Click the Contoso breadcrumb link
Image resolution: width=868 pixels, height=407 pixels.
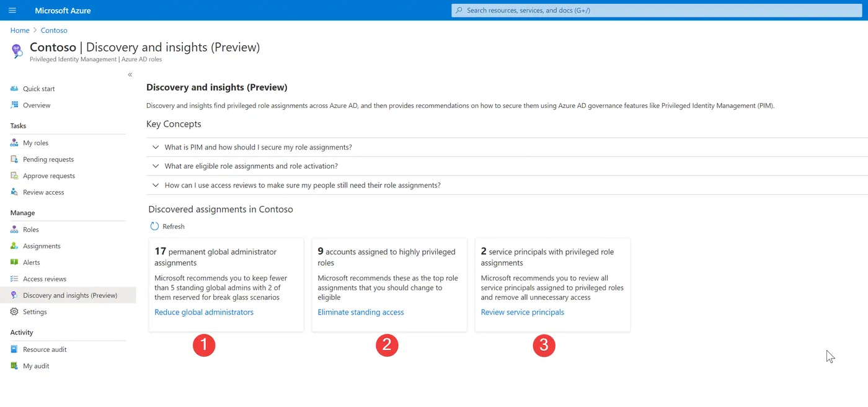(54, 30)
